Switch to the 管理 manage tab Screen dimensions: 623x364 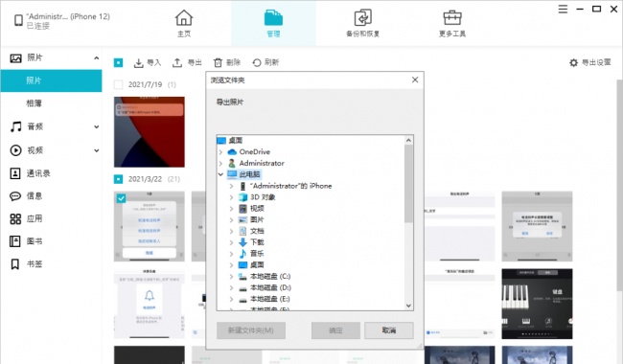[x=273, y=24]
